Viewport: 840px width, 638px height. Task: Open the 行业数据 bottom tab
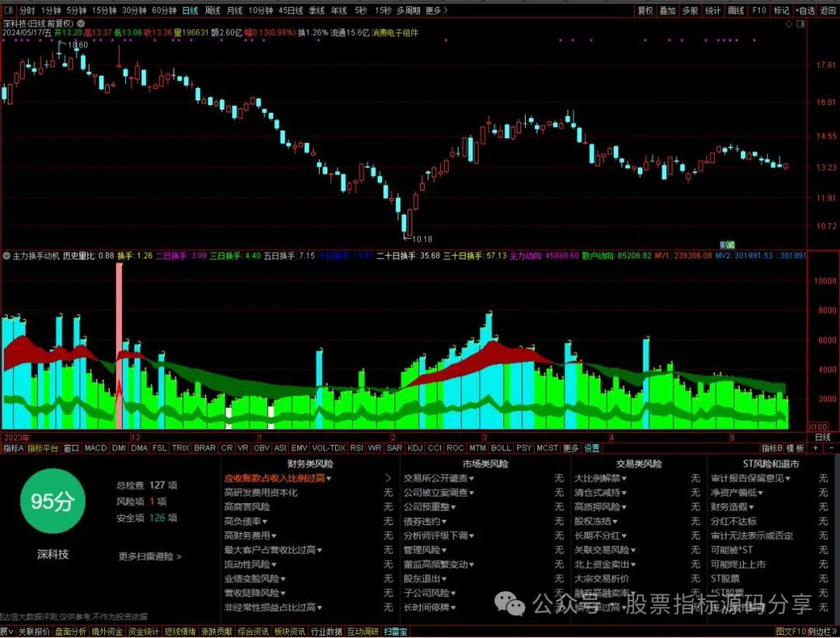326,632
